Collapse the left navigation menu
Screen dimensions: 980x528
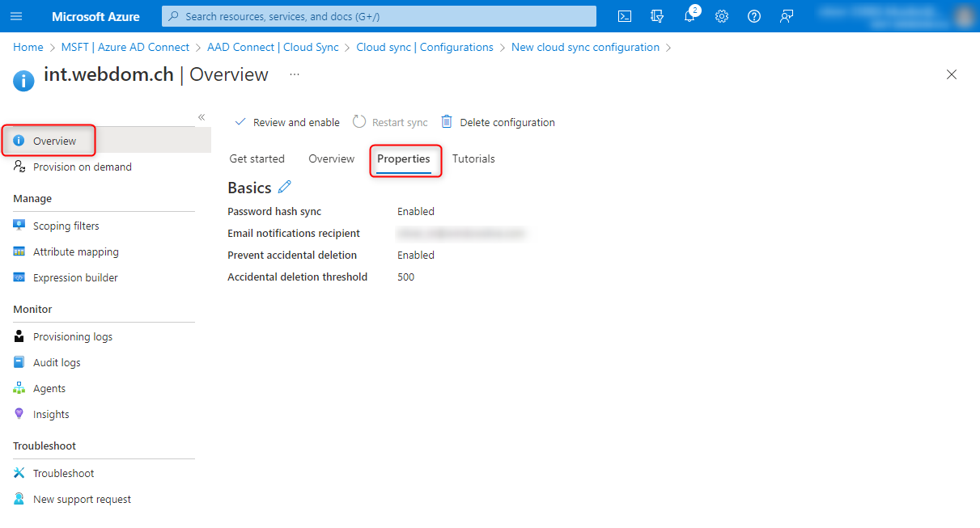(x=202, y=117)
